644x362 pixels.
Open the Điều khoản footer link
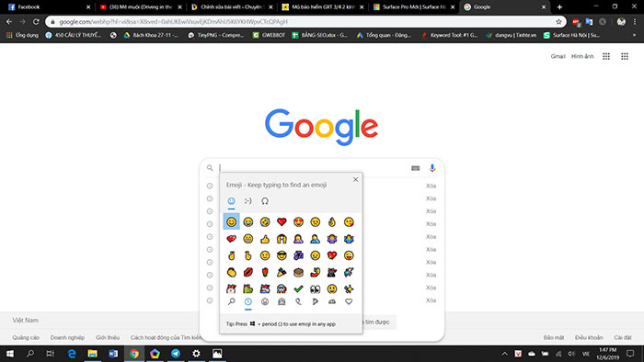[589, 337]
